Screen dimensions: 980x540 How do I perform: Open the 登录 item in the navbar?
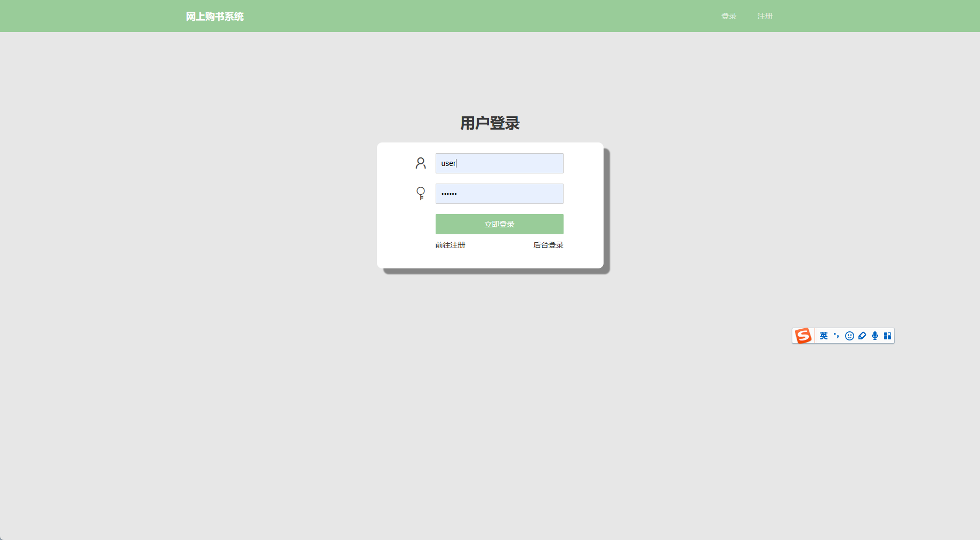[728, 16]
